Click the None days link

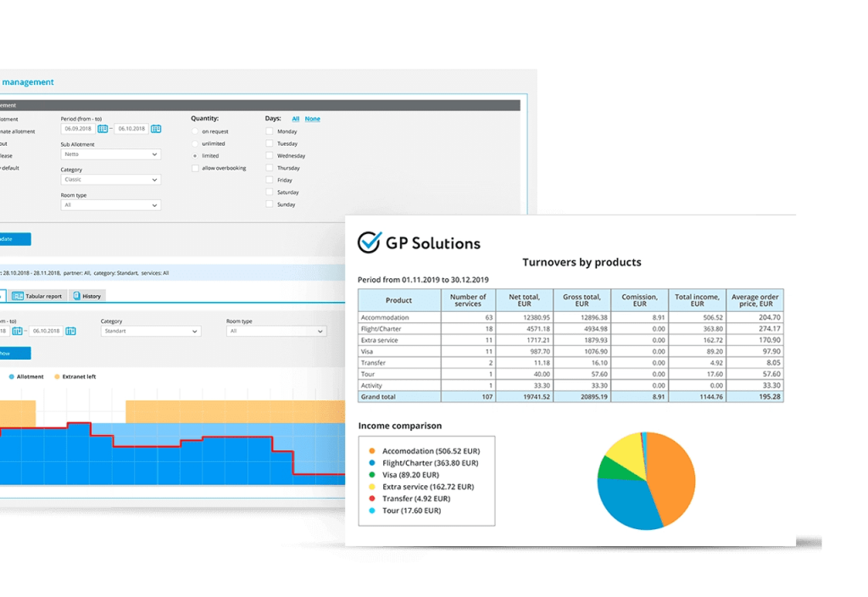[x=312, y=119]
